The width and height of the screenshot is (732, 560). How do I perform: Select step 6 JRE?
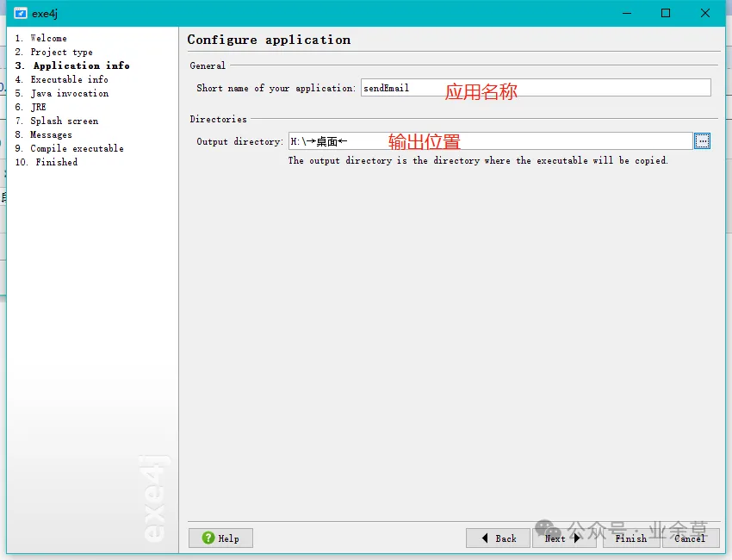(x=30, y=107)
